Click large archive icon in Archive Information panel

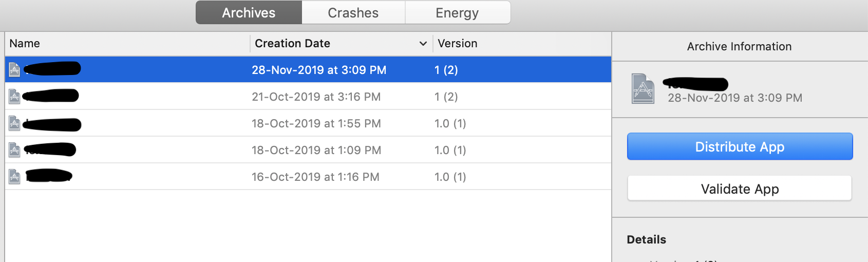643,89
